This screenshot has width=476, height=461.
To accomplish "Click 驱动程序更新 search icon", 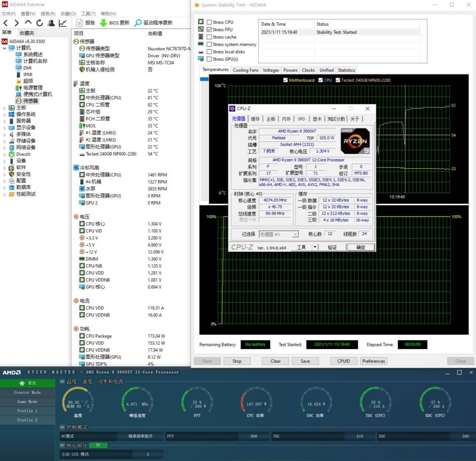I will (x=138, y=23).
